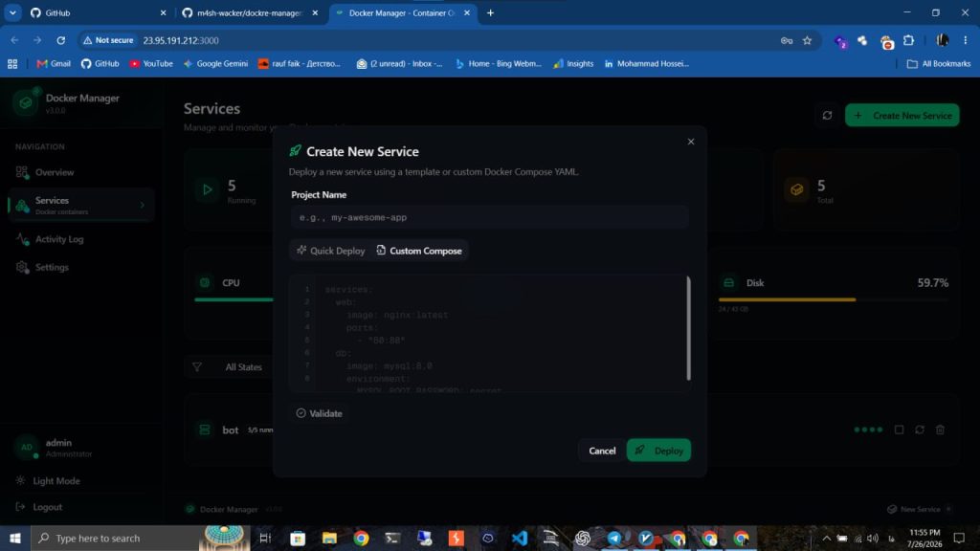Delete the bot service with trash icon
This screenshot has height=551, width=980.
[x=940, y=430]
